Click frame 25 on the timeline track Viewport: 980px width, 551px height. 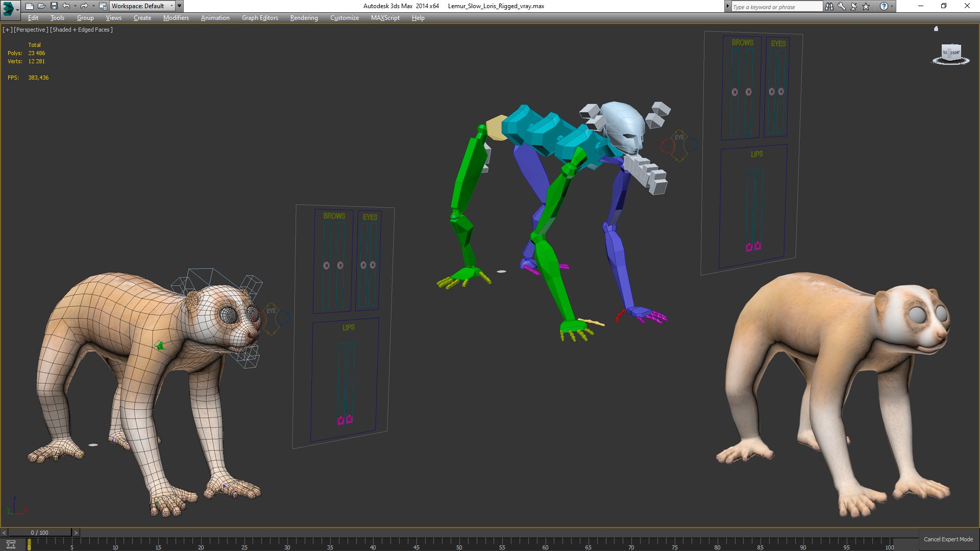click(244, 545)
